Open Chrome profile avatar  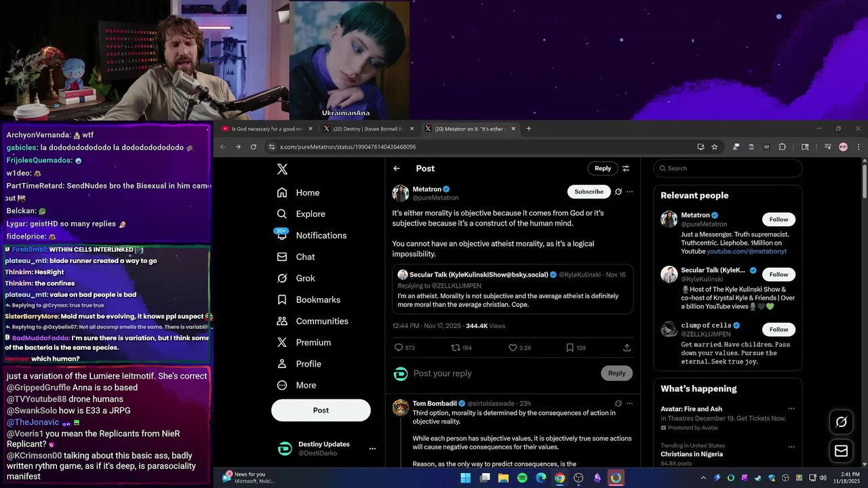[x=843, y=146]
